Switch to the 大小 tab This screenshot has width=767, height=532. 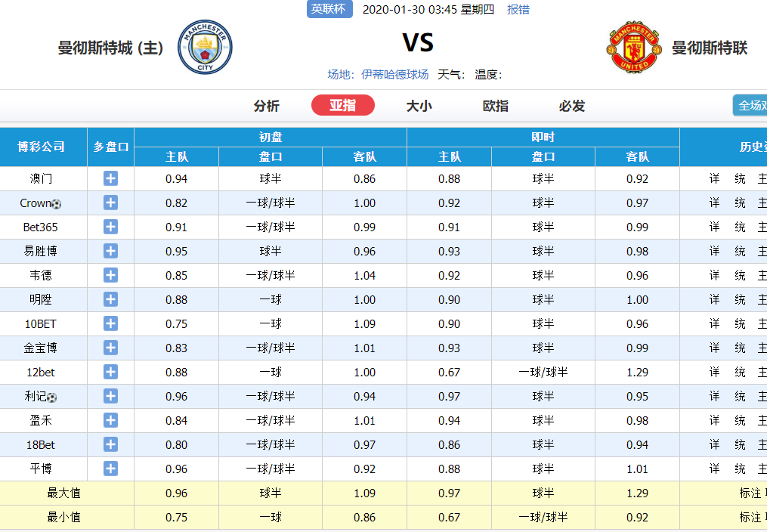click(x=419, y=106)
